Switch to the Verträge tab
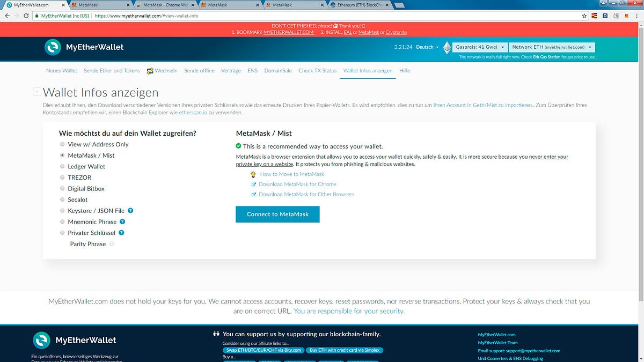Screen dimensions: 644x362 pos(231,71)
